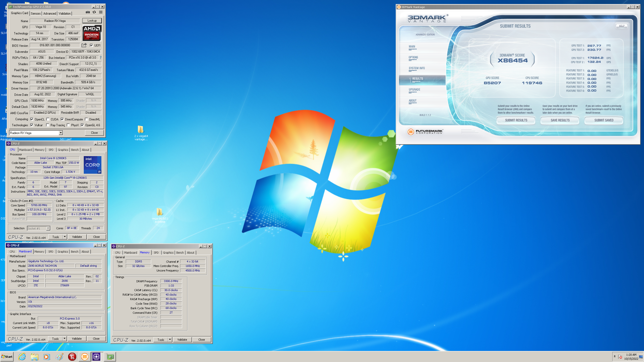
Task: Click the GPU name field 'Radeon RX Vega'
Action: [55, 21]
